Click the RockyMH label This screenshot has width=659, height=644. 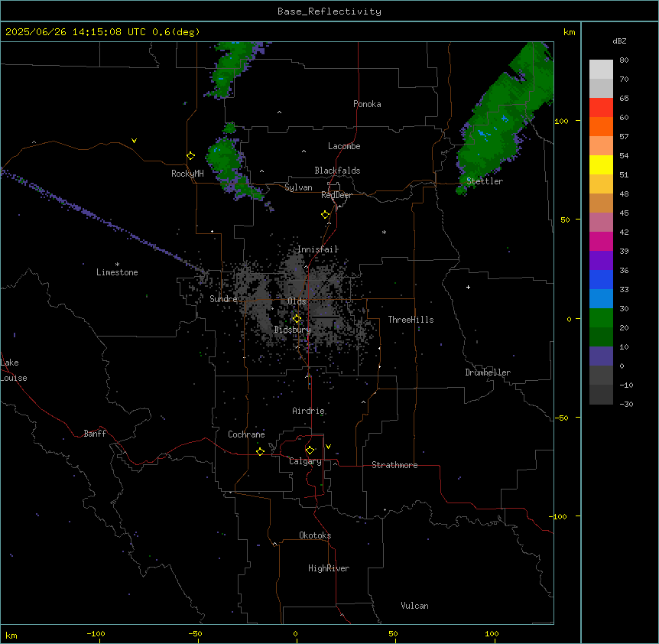tap(187, 174)
